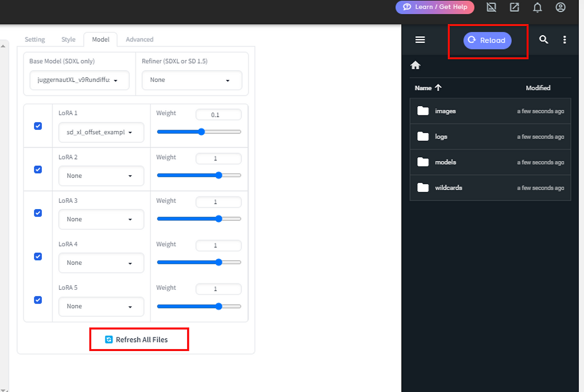Search files with the magnifier icon
584x392 pixels.
point(543,40)
